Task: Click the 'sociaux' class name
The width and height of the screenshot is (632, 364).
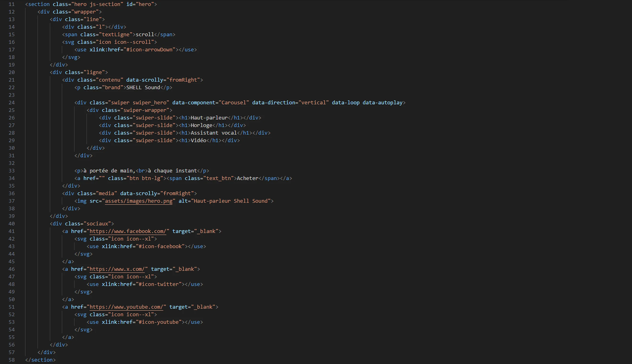Action: [x=97, y=224]
